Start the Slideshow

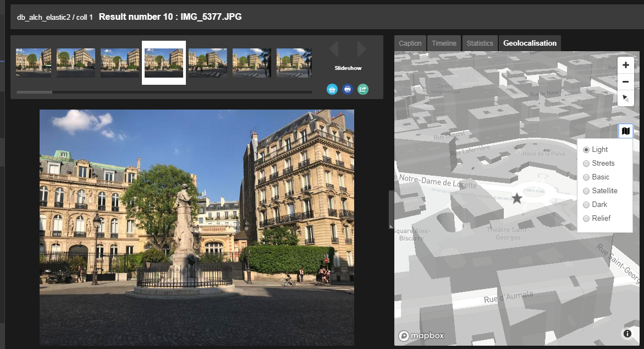tap(348, 68)
